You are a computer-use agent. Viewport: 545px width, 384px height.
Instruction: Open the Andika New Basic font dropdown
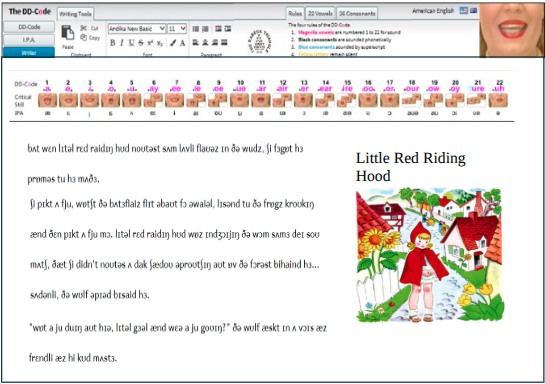click(x=137, y=28)
